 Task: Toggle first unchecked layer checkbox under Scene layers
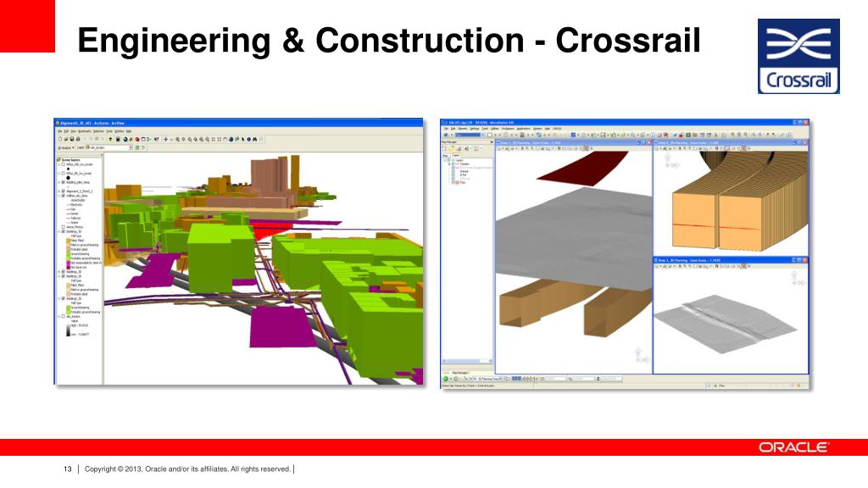(x=63, y=164)
